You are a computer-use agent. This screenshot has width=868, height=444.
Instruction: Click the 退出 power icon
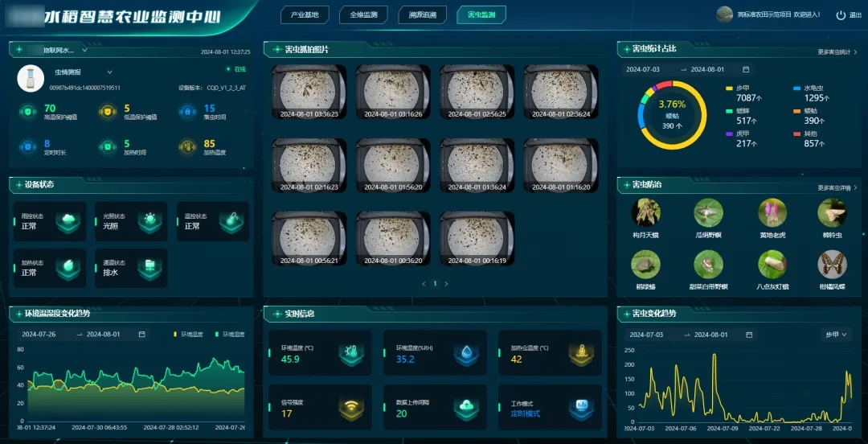[x=841, y=15]
